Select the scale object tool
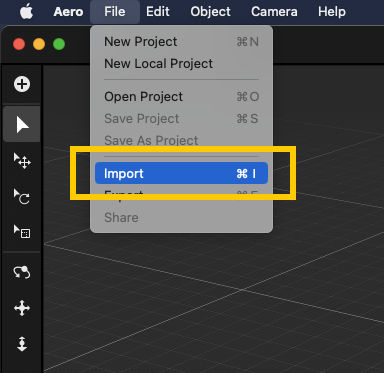384x373 pixels. point(22,232)
